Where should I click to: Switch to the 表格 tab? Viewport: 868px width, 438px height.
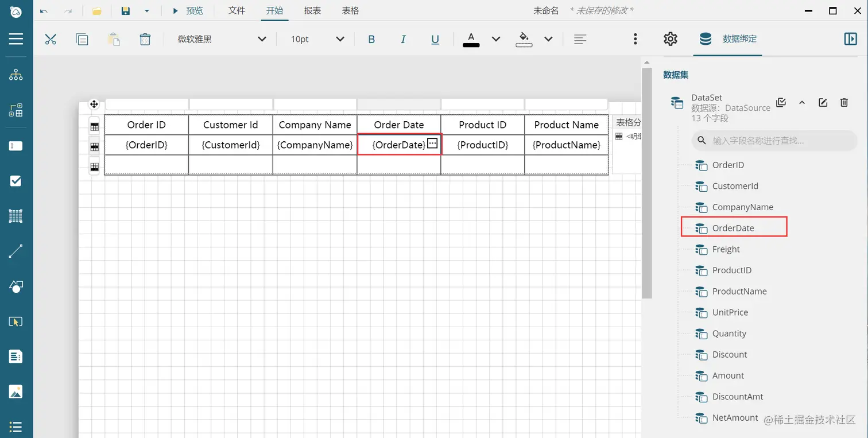point(350,10)
